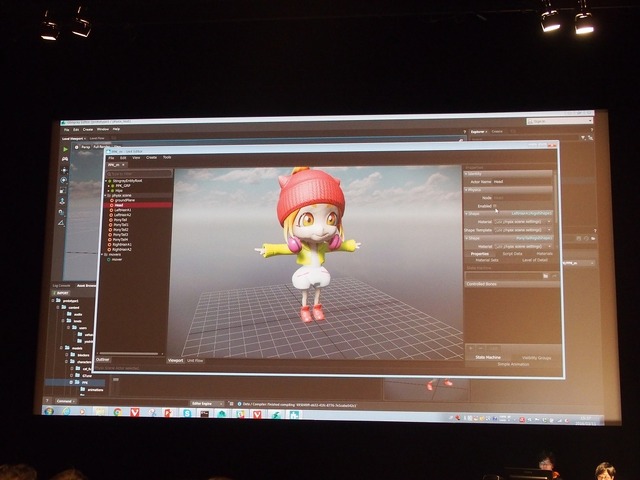Toggle the green dot on the Hips node
640x480 pixels.
113,191
